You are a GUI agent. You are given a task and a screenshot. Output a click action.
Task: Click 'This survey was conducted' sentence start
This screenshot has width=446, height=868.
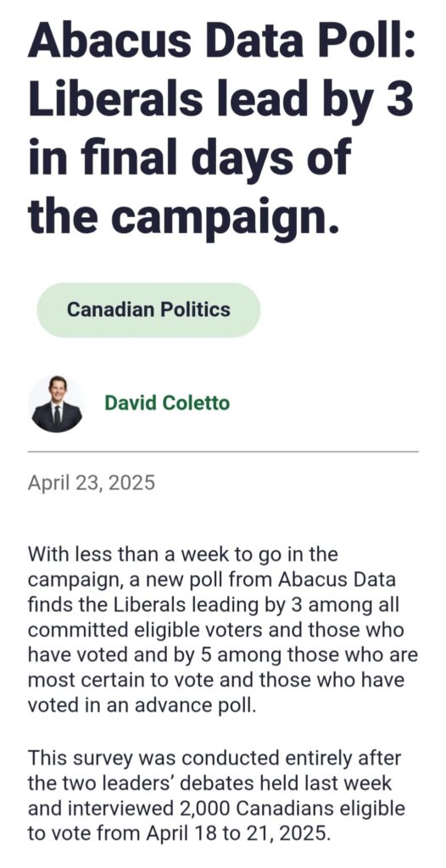point(138,757)
